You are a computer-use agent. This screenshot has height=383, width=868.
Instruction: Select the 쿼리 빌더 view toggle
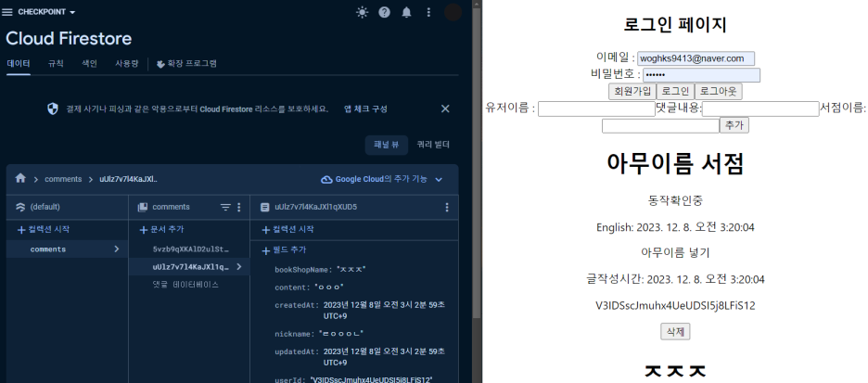[433, 145]
